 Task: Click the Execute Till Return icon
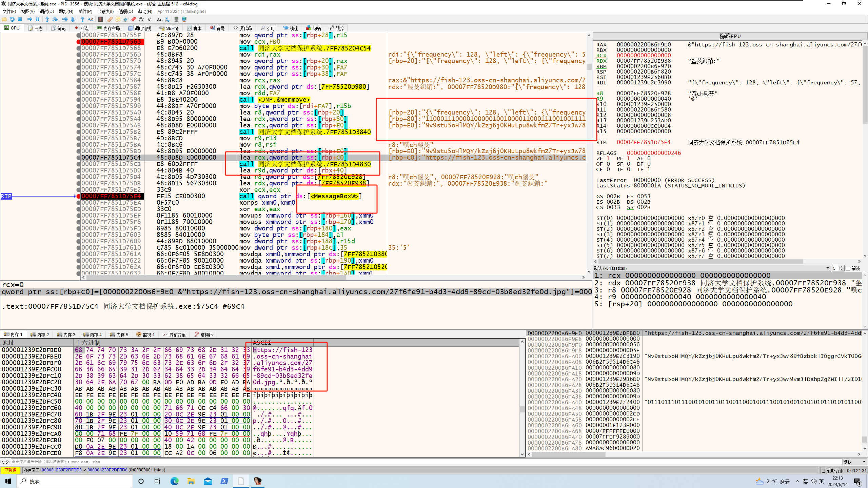(82, 19)
